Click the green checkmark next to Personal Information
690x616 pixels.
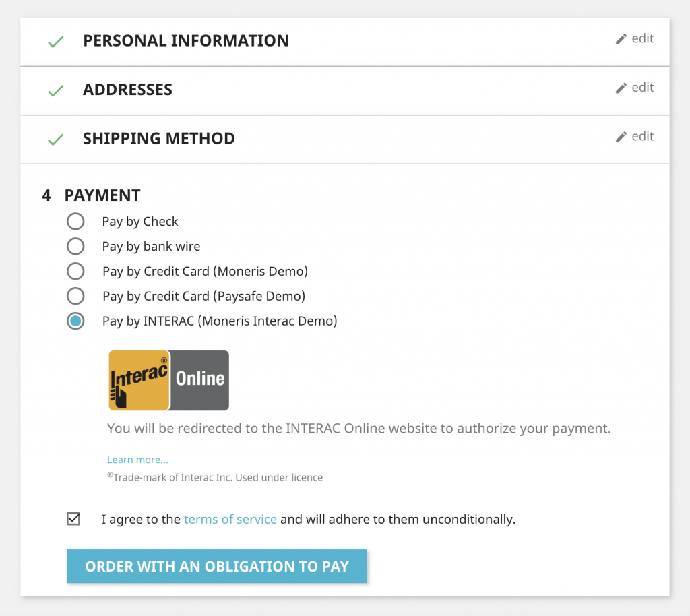56,42
